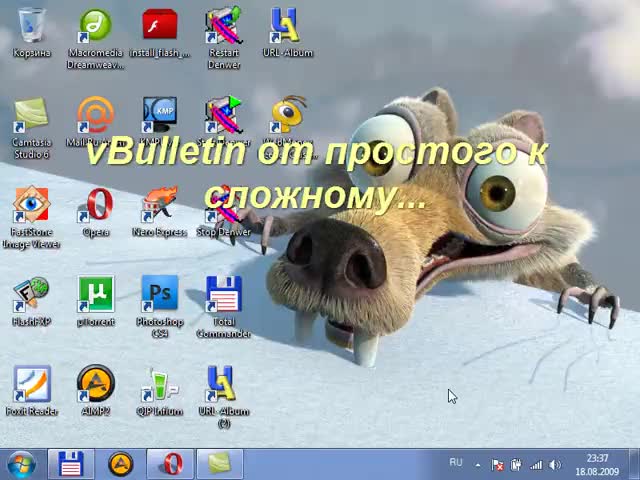This screenshot has width=640, height=480.
Task: Expand hidden system tray icons arrow
Action: 478,465
